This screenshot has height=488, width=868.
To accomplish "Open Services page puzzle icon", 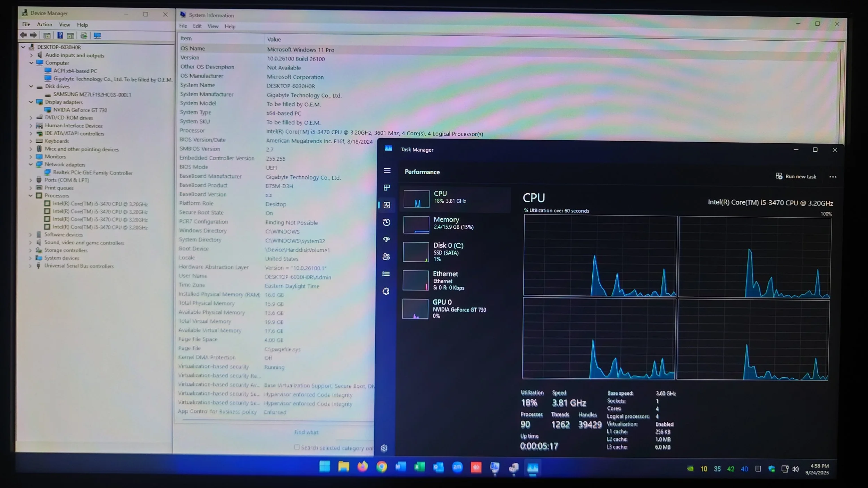I will click(386, 291).
